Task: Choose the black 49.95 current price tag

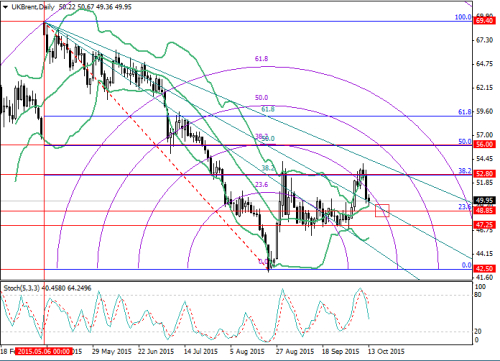Action: point(484,200)
